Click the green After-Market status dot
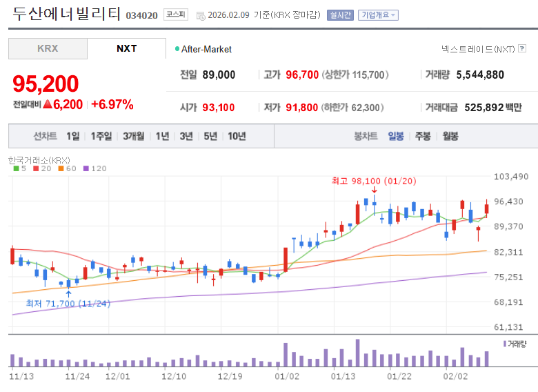The width and height of the screenshot is (538, 392). click(x=177, y=49)
